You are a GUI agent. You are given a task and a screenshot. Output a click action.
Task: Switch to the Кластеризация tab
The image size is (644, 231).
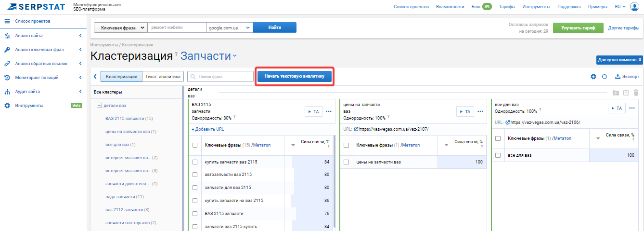(122, 76)
